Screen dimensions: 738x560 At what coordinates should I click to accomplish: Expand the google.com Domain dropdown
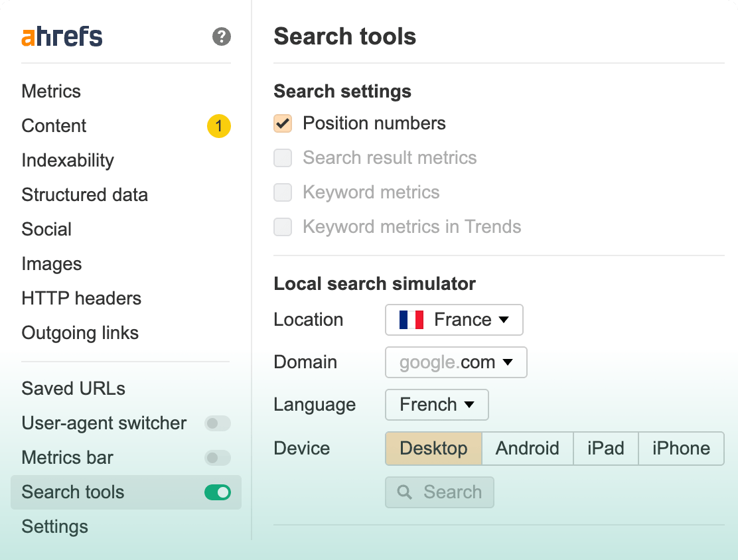456,362
